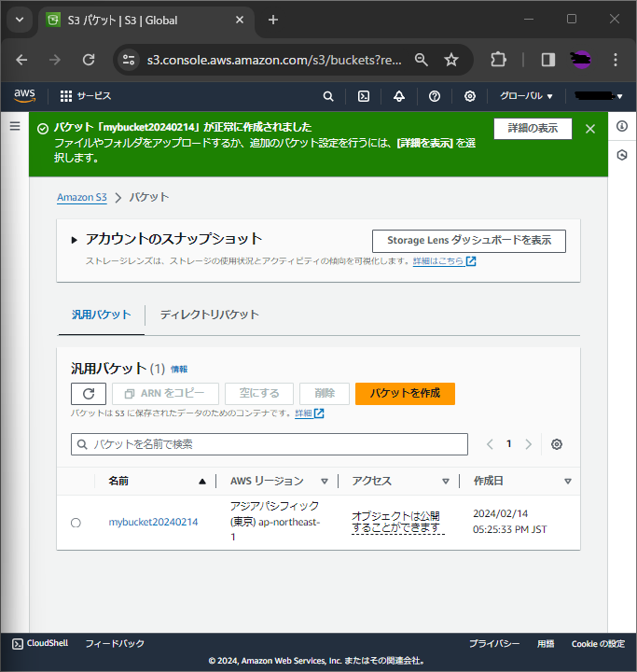Open table preferences gear icon

557,444
